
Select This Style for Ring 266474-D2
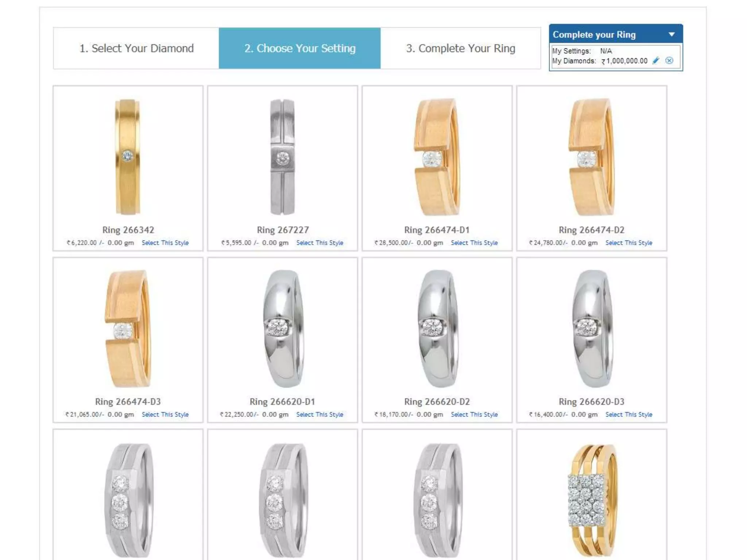click(x=629, y=243)
